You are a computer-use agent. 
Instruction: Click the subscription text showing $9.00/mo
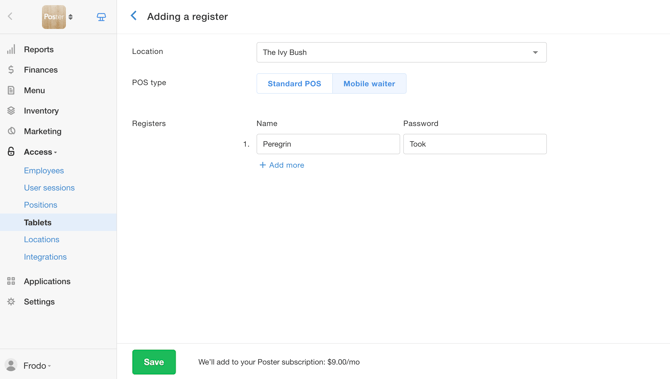279,362
